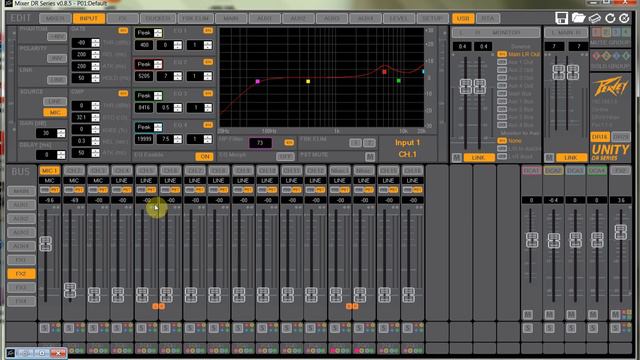The width and height of the screenshot is (640, 360).
Task: Select mute group 3 square icon
Action: pos(616,32)
